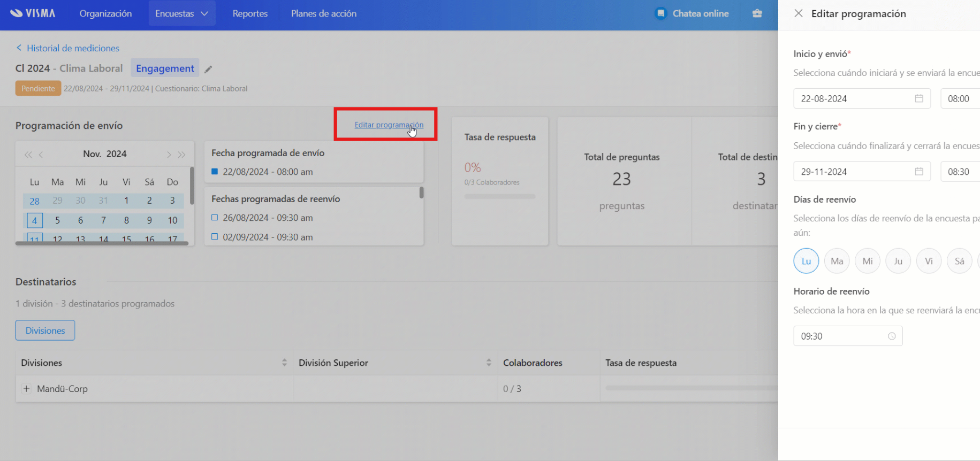Click clock icon in 09:30 resend time field
The width and height of the screenshot is (980, 461).
pyautogui.click(x=892, y=336)
